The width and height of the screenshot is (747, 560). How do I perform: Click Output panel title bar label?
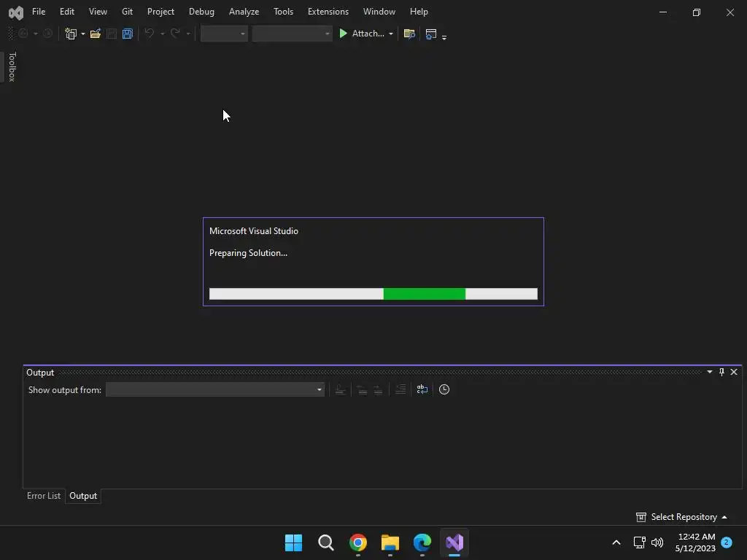[x=40, y=373]
